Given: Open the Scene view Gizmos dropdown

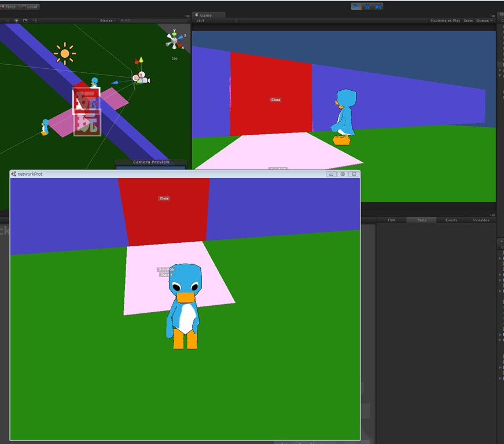Looking at the screenshot, I should click(108, 21).
